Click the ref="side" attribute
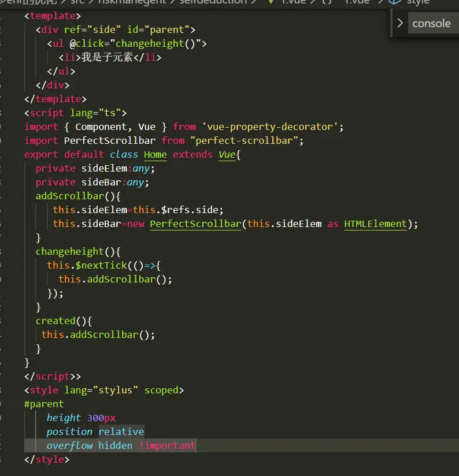This screenshot has height=476, width=459. (x=92, y=30)
